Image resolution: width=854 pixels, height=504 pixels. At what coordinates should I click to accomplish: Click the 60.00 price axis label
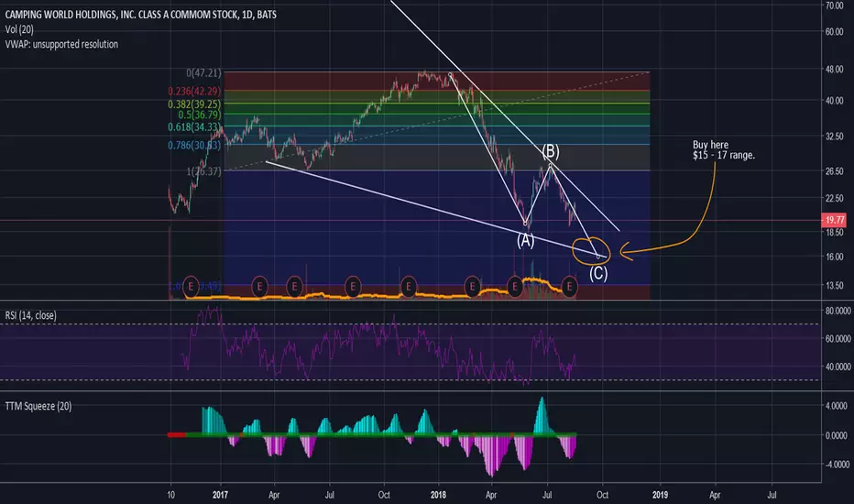coord(835,31)
